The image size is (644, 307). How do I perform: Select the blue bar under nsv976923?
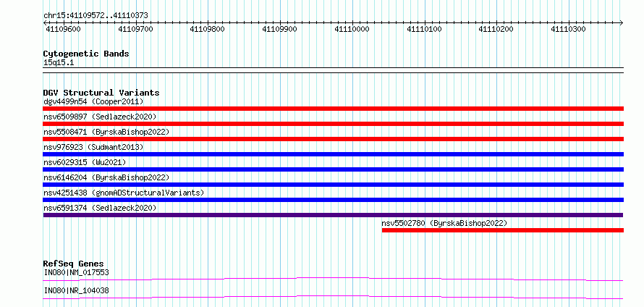click(334, 154)
